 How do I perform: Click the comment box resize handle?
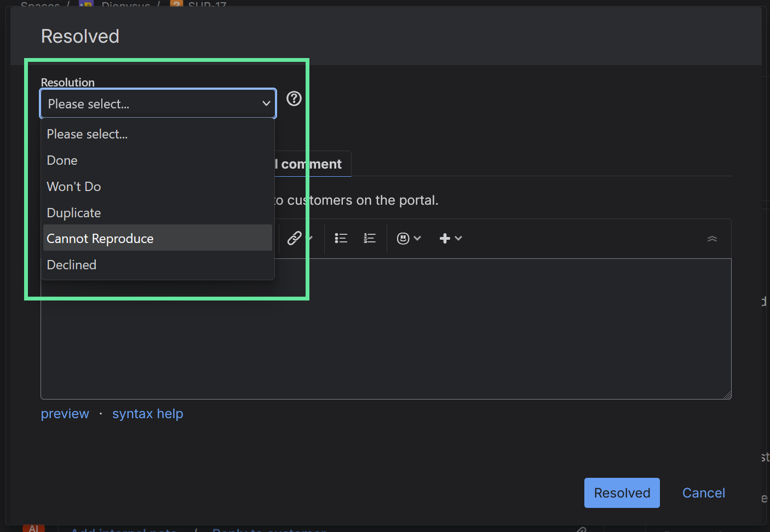tap(727, 395)
